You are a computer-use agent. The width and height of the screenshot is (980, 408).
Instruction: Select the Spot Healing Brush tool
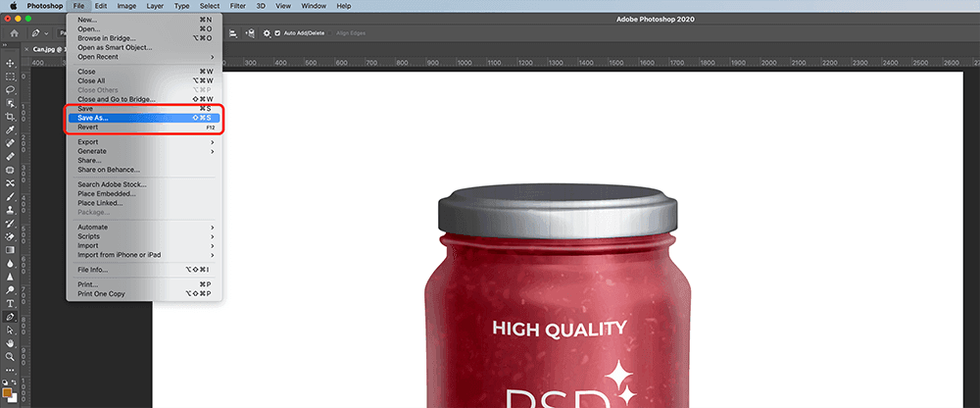(10, 143)
